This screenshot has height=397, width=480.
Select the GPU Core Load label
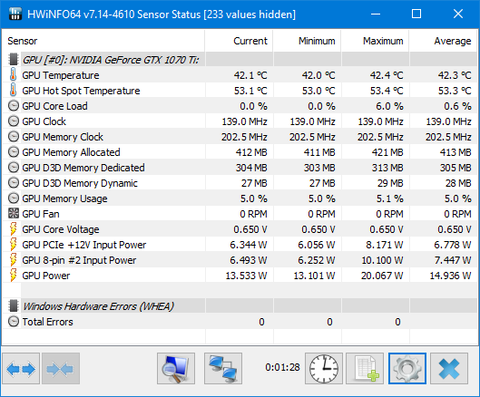tap(55, 106)
